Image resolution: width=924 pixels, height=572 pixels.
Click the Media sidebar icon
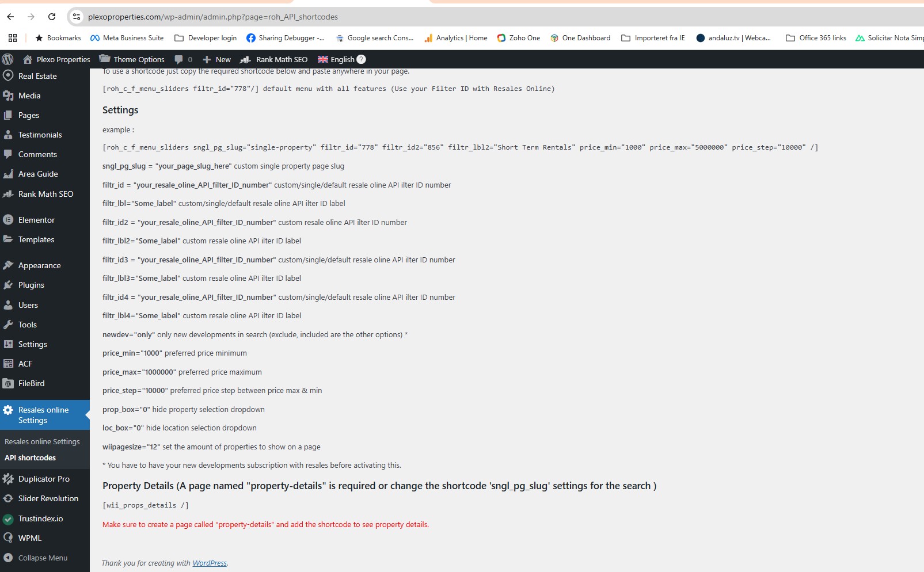(x=8, y=96)
